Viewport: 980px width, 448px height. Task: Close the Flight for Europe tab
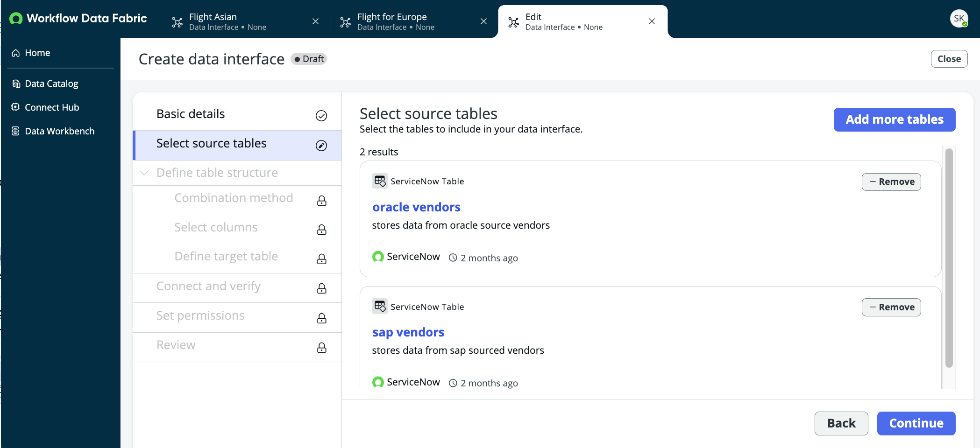coord(484,21)
